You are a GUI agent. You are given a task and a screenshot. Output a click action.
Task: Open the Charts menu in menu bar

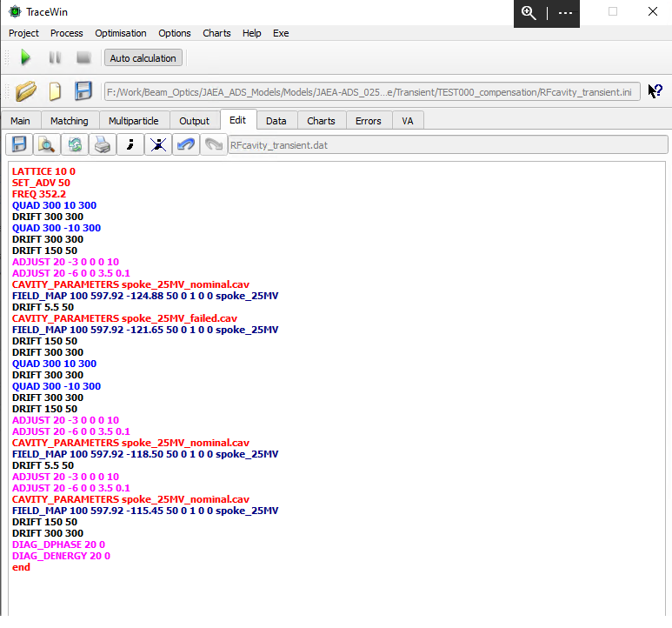[216, 33]
